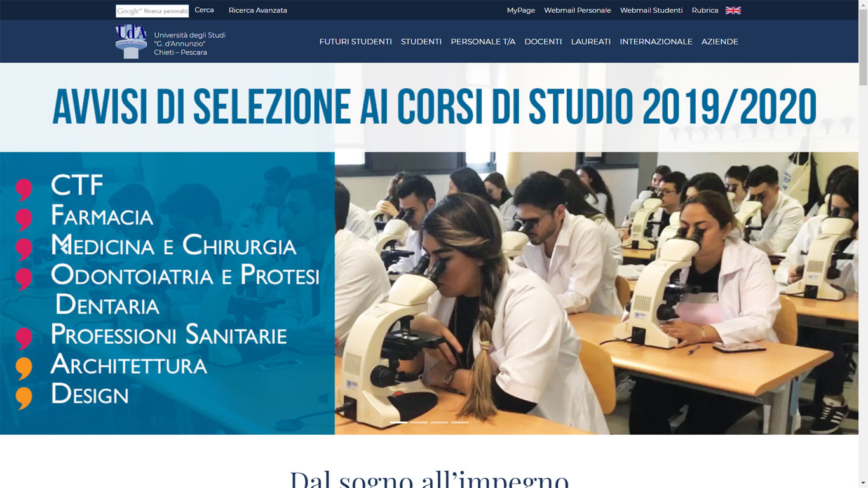Open the Aziende menu
The height and width of the screenshot is (488, 868).
(719, 41)
